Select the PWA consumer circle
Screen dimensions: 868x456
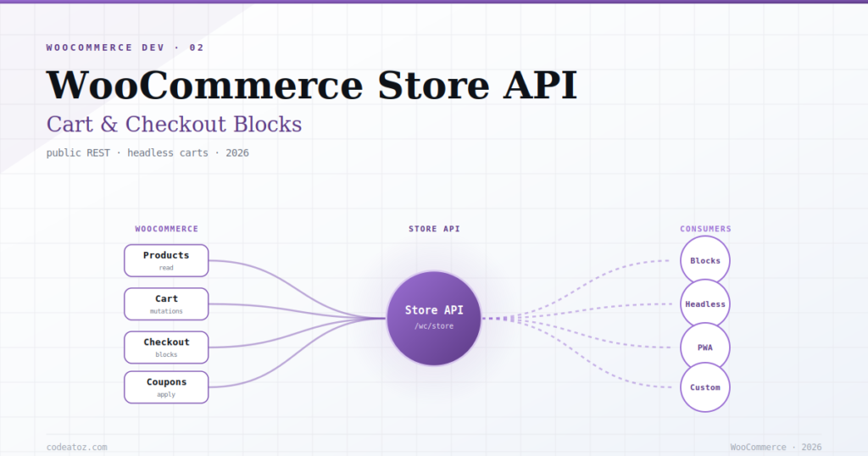[705, 348]
